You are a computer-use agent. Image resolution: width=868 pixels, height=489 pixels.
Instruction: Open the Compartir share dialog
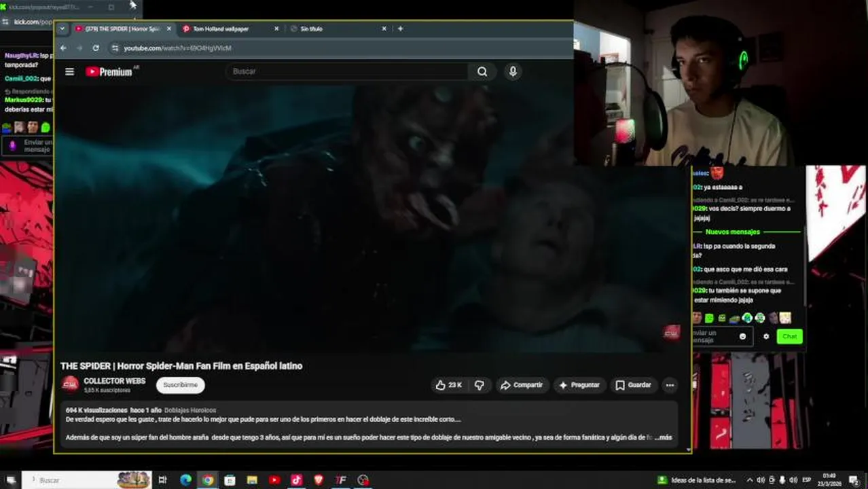pyautogui.click(x=522, y=385)
